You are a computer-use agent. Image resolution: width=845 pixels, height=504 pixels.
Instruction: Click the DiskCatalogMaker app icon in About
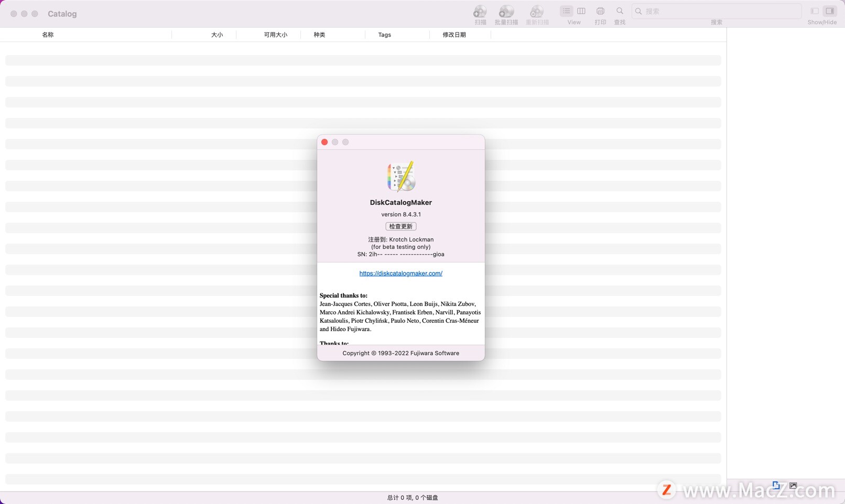tap(401, 176)
